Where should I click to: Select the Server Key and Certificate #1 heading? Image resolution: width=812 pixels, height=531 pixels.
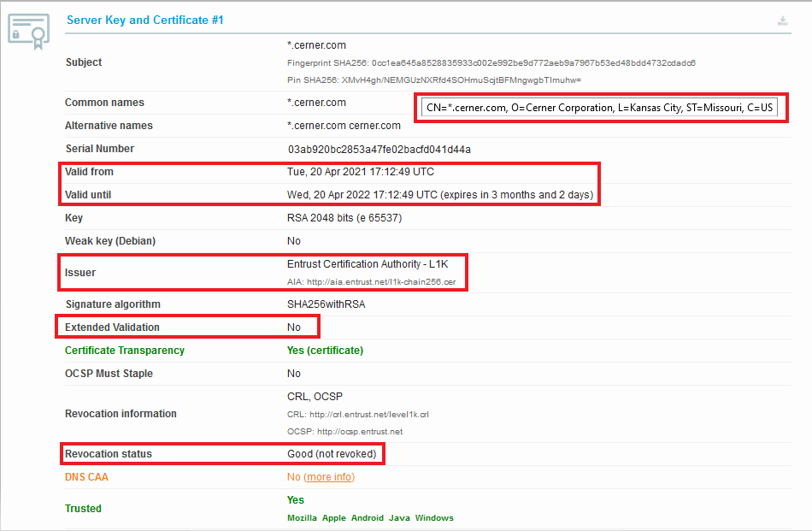click(x=145, y=21)
